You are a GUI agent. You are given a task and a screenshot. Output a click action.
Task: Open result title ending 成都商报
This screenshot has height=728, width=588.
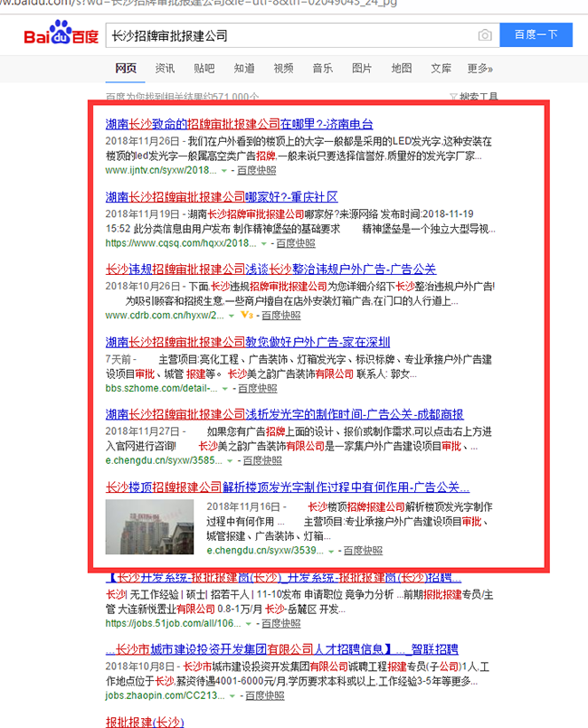click(284, 414)
